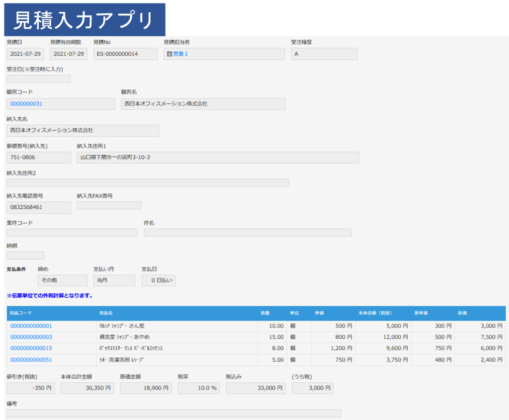Click the empty 案件コード field
The width and height of the screenshot is (509, 420).
pos(73,233)
